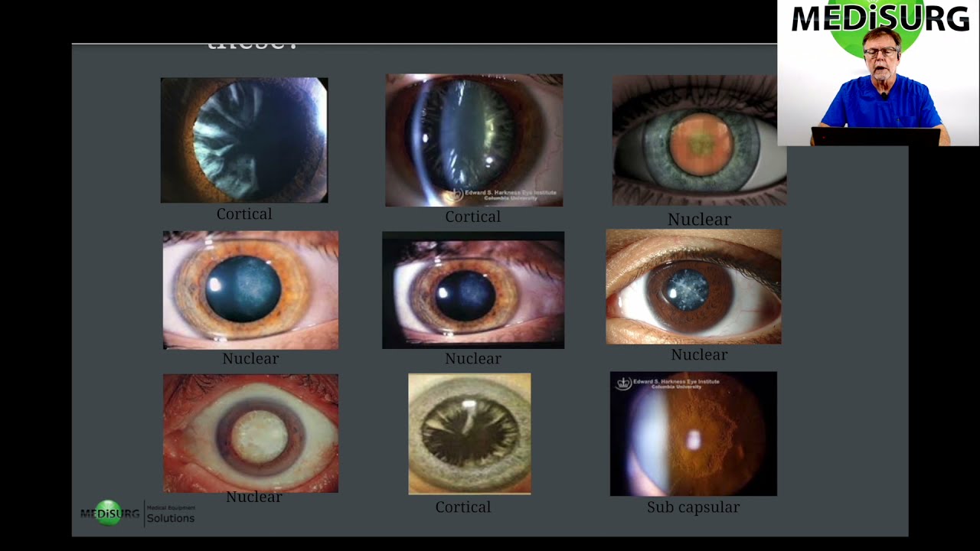This screenshot has width=980, height=551.
Task: Open the dark-bordered nuclear cataract eye photo
Action: pyautogui.click(x=473, y=290)
